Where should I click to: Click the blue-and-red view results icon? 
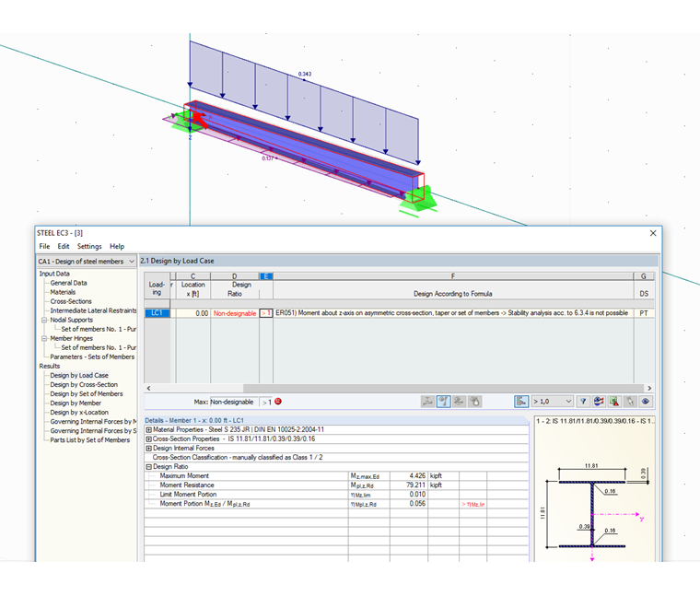point(599,402)
